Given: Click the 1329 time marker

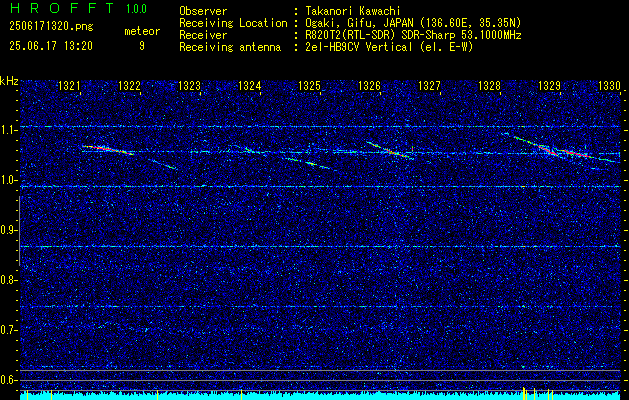Looking at the screenshot, I should coord(549,85).
